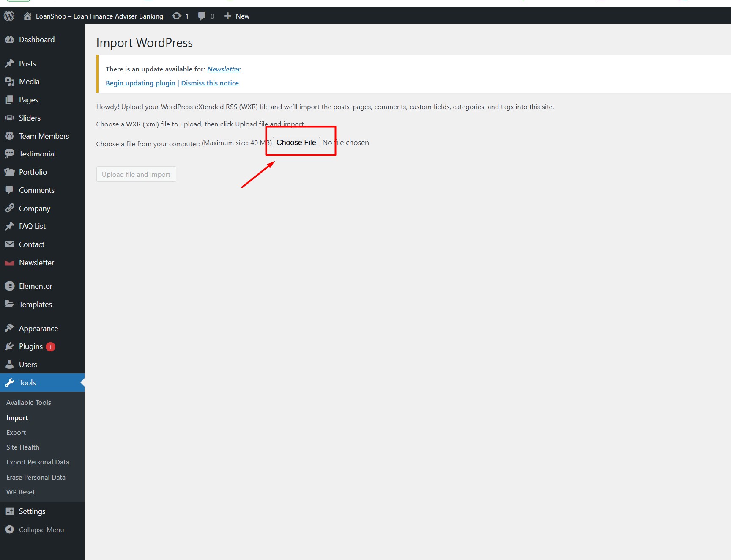Viewport: 731px width, 560px height.
Task: Click the Appearance paintbrush icon
Action: (x=9, y=329)
